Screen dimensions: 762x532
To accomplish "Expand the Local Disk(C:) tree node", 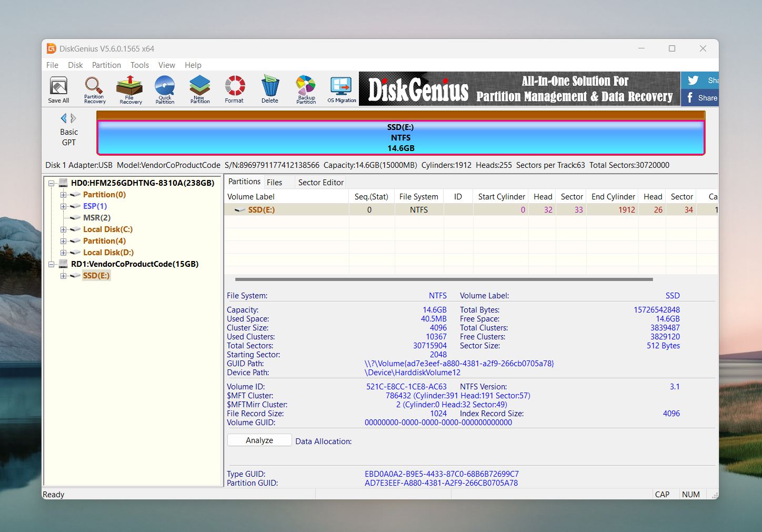I will [x=63, y=229].
